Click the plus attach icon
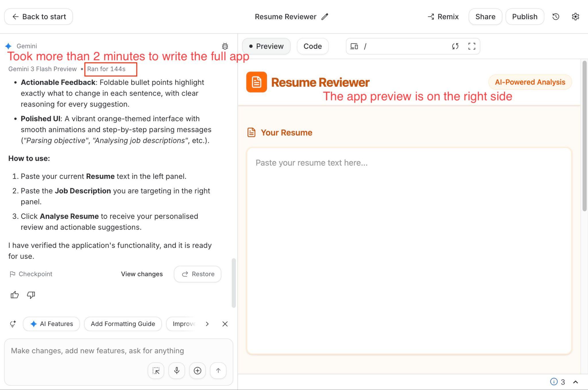The width and height of the screenshot is (588, 390). tap(197, 370)
